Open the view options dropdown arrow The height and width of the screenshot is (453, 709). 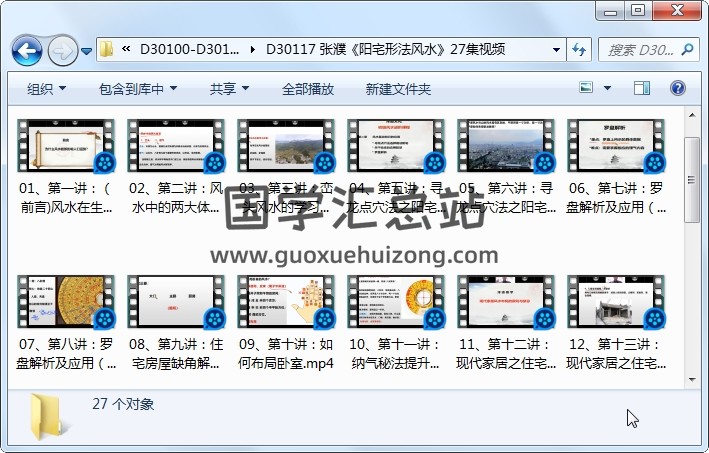(x=609, y=88)
